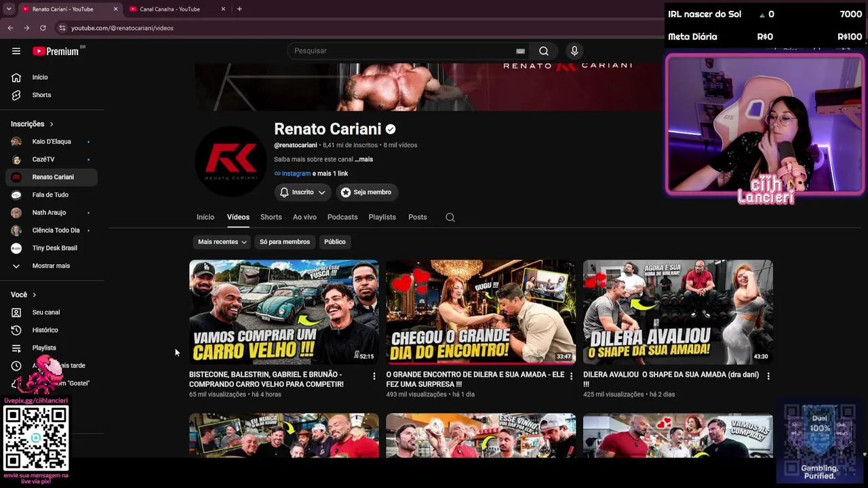Select the Vídeos channel tab
The image size is (868, 488).
[238, 217]
